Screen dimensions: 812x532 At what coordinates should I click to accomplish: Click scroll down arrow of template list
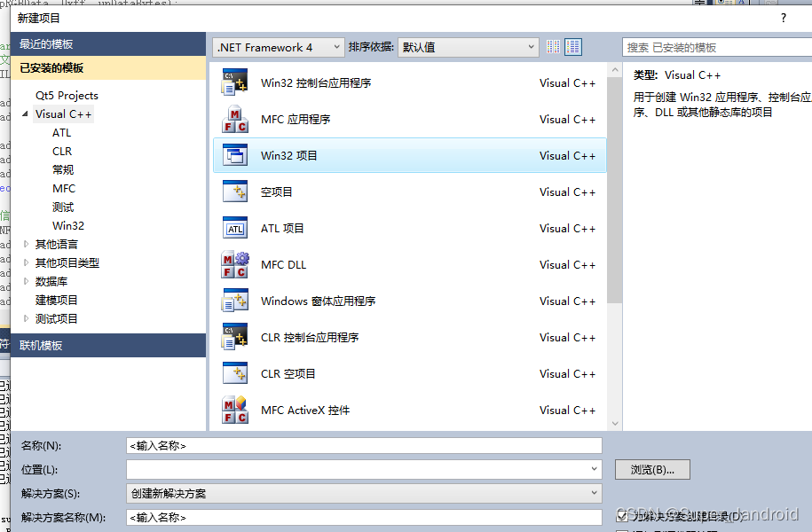coord(615,423)
